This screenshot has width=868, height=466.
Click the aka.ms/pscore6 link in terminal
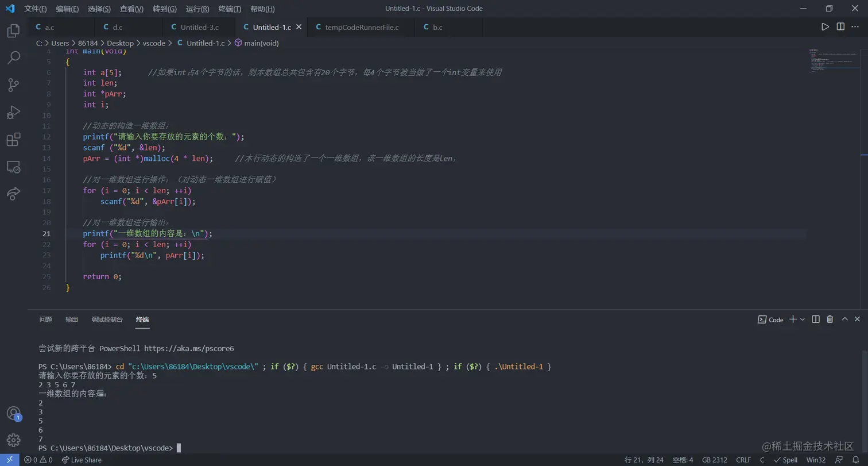[x=189, y=348]
